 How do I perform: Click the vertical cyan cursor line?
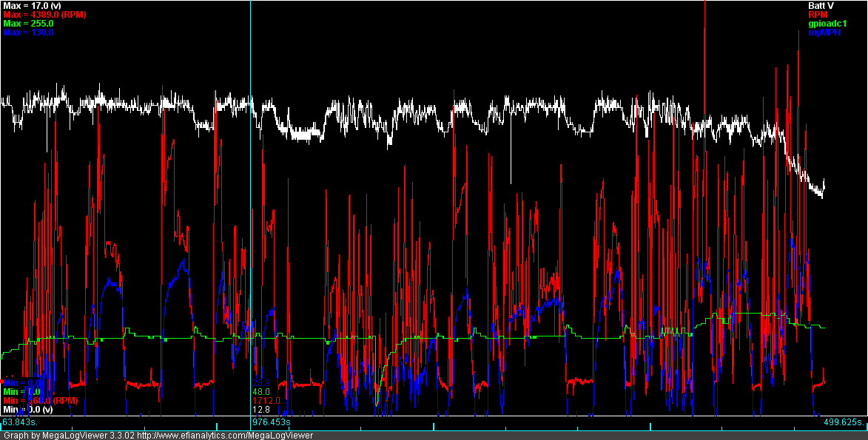click(251, 208)
